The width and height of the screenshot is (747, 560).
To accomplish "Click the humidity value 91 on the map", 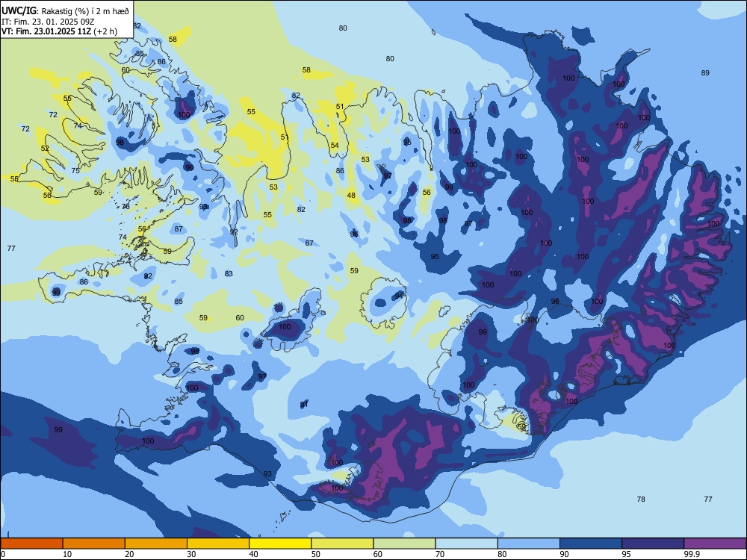I will coord(304,405).
